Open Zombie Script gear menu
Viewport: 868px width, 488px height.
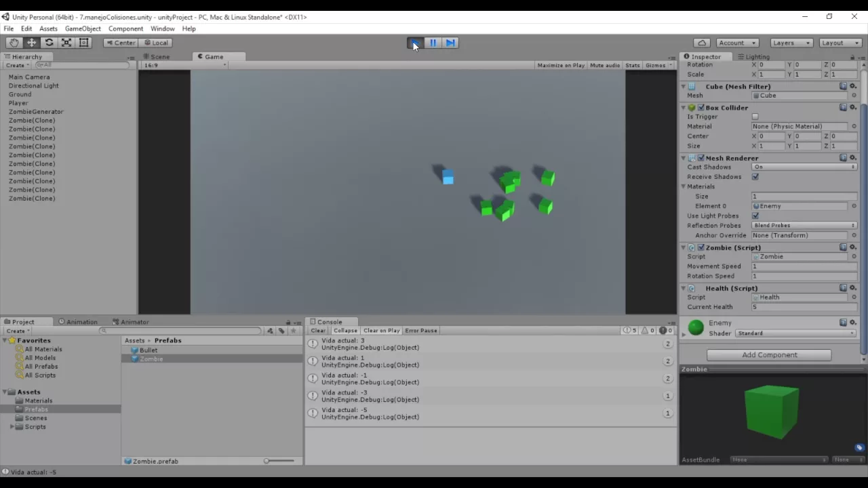[x=854, y=247]
